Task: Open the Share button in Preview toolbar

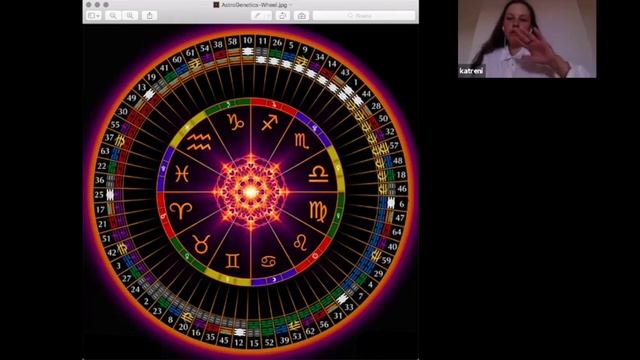Action: tap(149, 16)
